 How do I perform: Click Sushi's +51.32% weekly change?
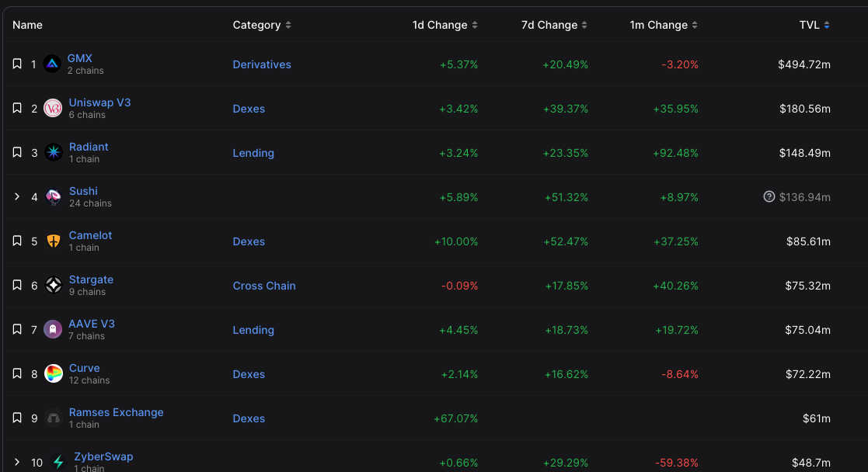565,197
